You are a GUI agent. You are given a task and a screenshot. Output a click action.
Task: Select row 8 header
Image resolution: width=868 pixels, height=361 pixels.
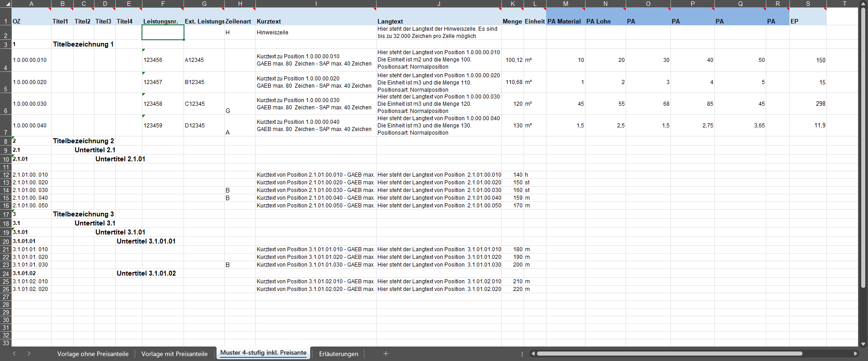[x=5, y=141]
